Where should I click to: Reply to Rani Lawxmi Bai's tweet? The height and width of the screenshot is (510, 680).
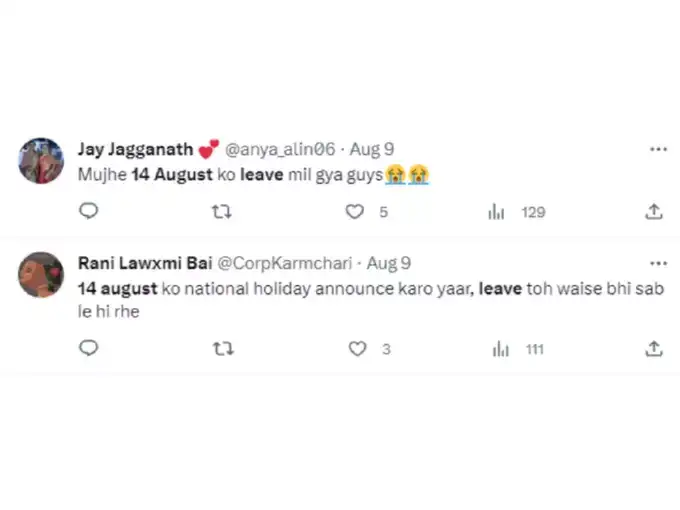pos(88,348)
